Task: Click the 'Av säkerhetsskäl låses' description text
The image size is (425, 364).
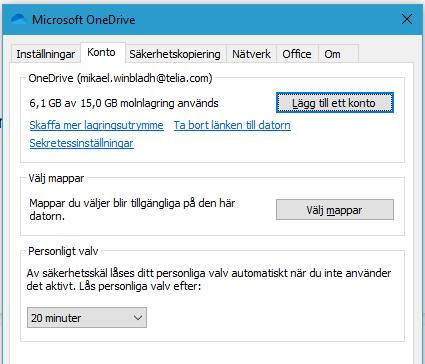Action: (209, 280)
